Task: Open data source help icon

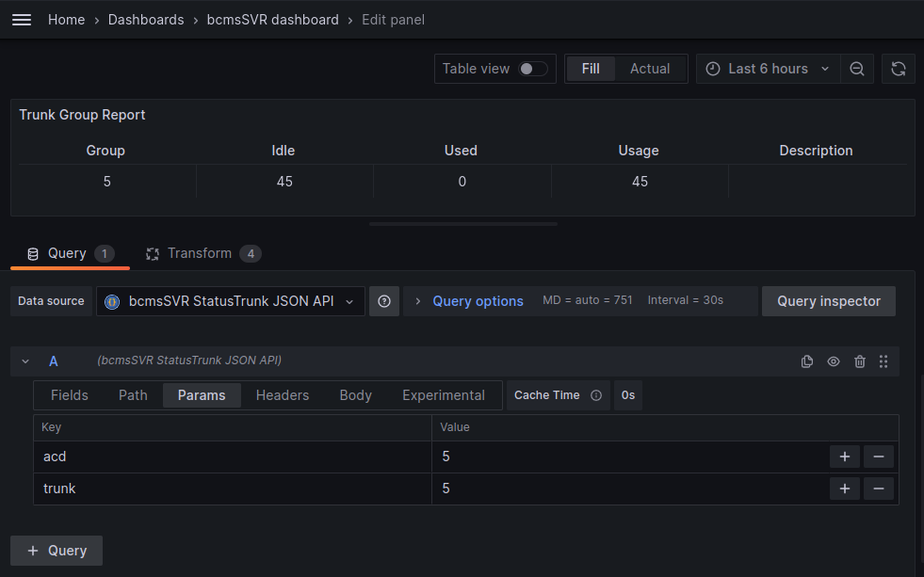Action: 384,301
